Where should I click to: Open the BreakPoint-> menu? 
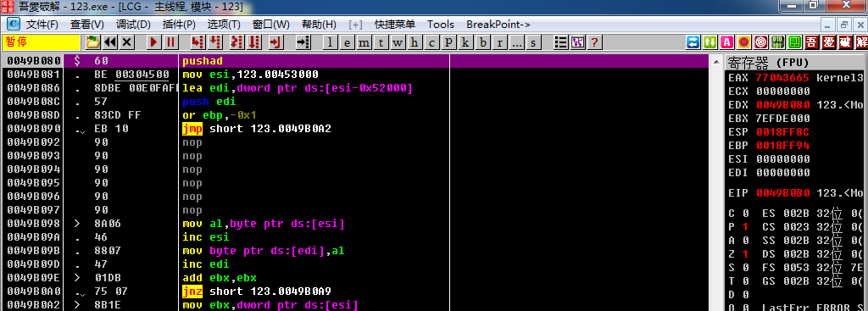coord(498,25)
